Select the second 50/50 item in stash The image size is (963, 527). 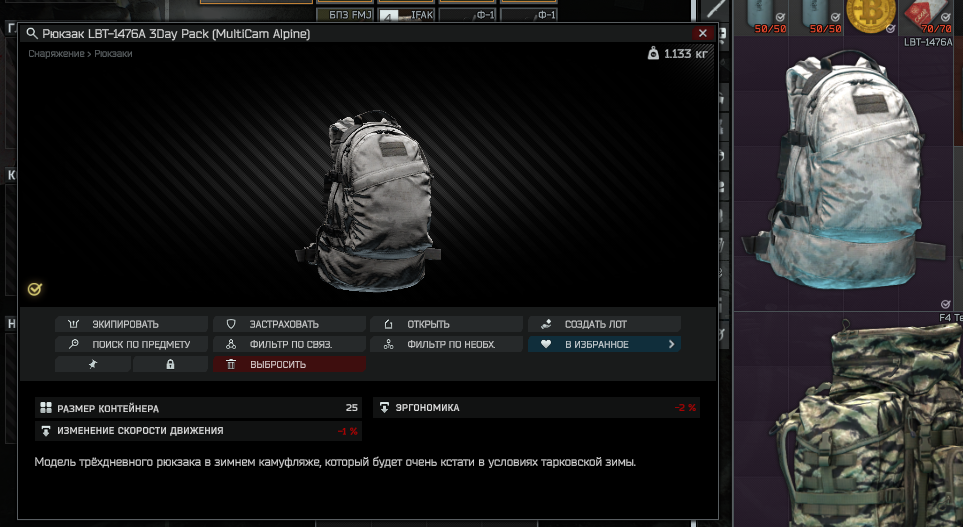(817, 17)
